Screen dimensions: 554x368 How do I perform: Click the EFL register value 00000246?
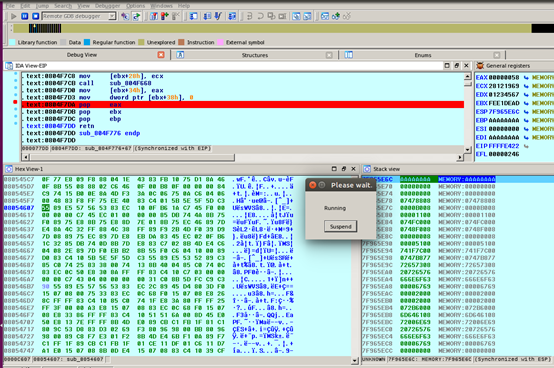504,154
